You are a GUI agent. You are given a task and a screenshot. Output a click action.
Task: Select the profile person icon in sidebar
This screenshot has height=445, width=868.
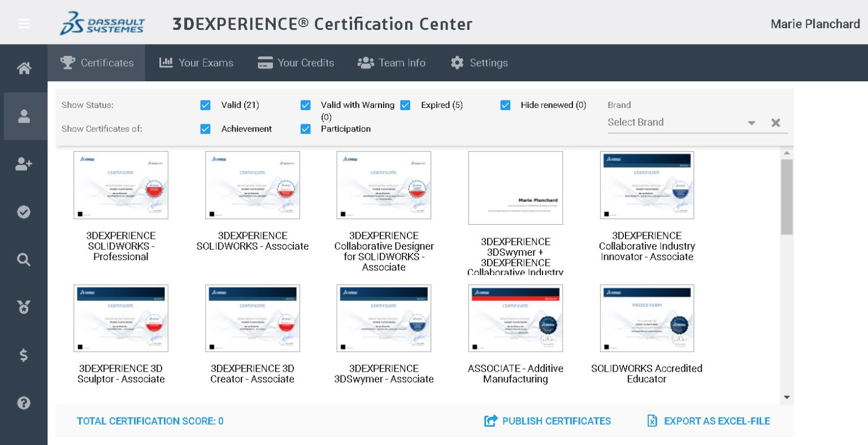(23, 116)
